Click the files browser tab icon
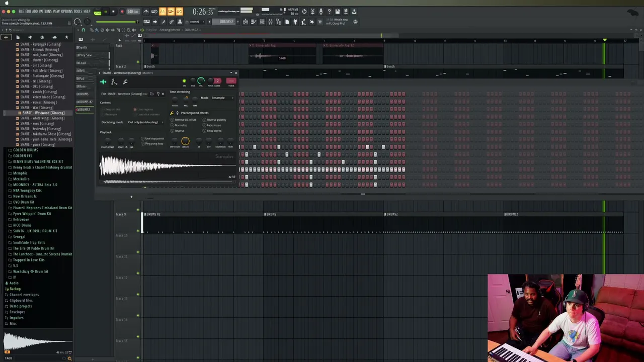The width and height of the screenshot is (644, 362). pyautogui.click(x=18, y=37)
